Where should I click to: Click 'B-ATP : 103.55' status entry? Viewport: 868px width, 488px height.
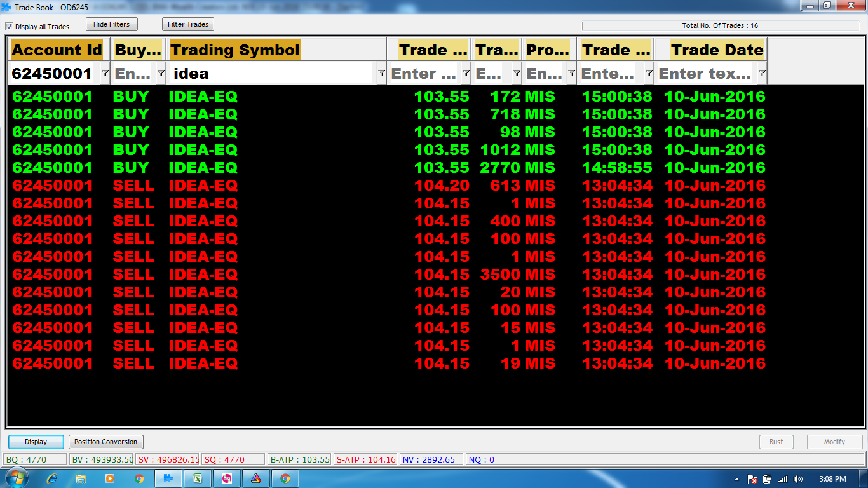[299, 459]
